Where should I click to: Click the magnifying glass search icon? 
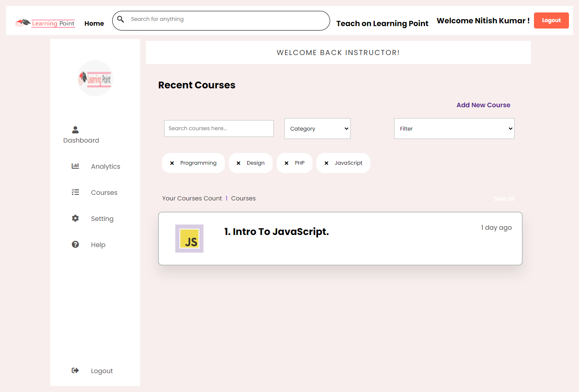121,19
